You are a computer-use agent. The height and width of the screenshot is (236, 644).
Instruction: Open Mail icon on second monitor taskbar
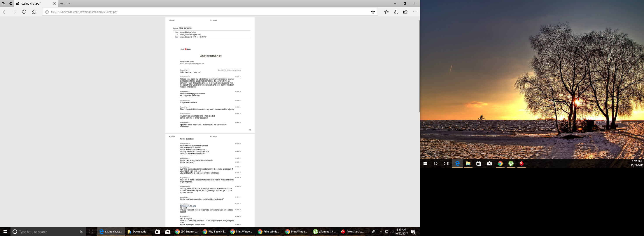coord(490,163)
